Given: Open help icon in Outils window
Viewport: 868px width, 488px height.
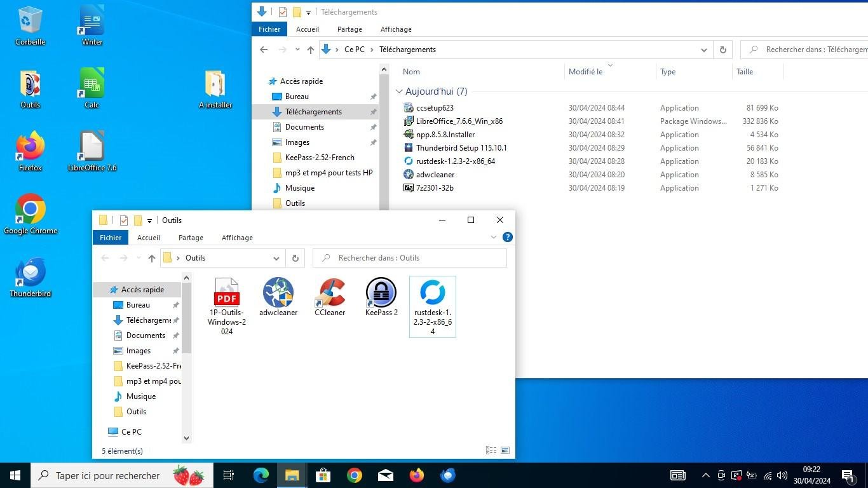Looking at the screenshot, I should tap(508, 237).
